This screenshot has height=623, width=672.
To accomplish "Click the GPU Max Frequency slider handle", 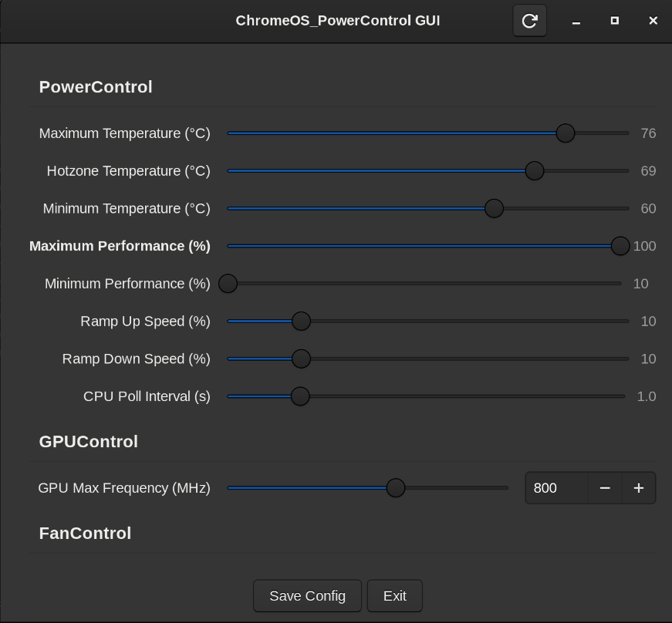I will click(395, 488).
